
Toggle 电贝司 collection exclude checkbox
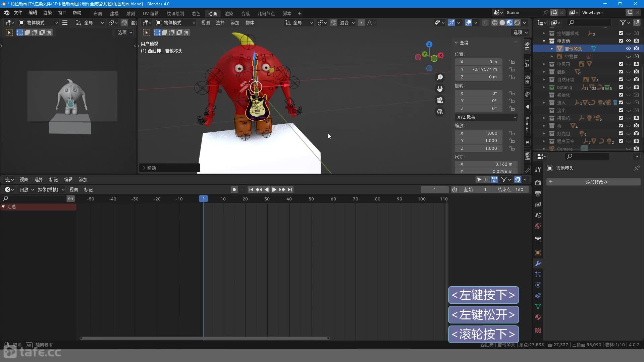[x=621, y=64]
